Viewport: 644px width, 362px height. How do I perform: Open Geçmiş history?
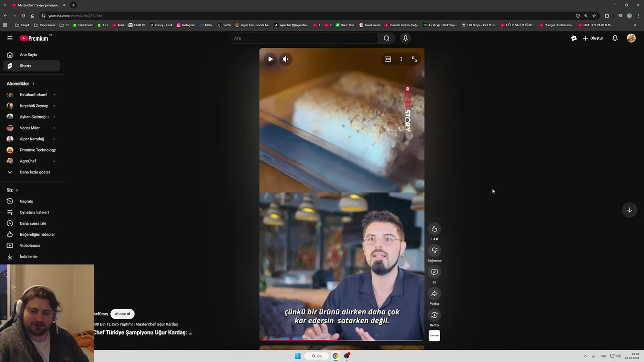32,201
